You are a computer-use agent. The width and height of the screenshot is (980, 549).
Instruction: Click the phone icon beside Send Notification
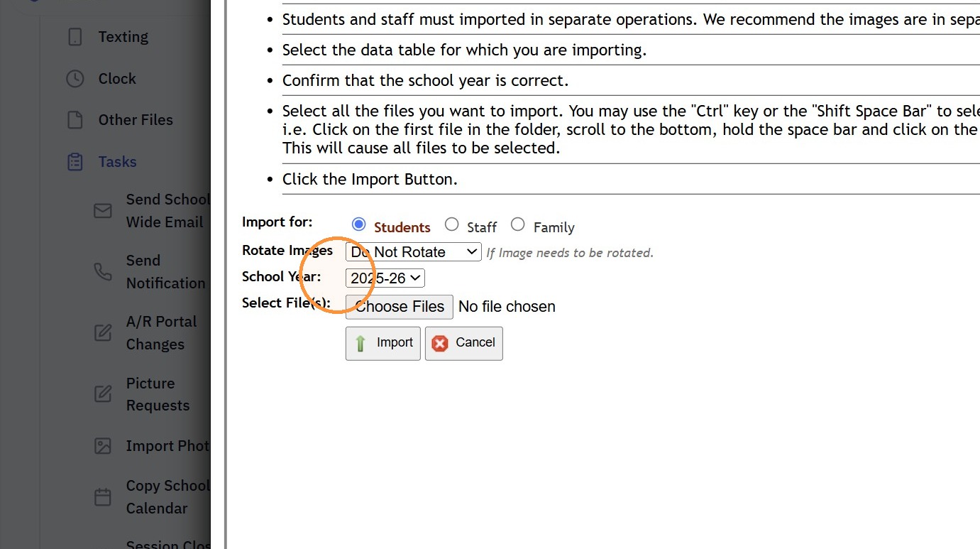point(103,272)
